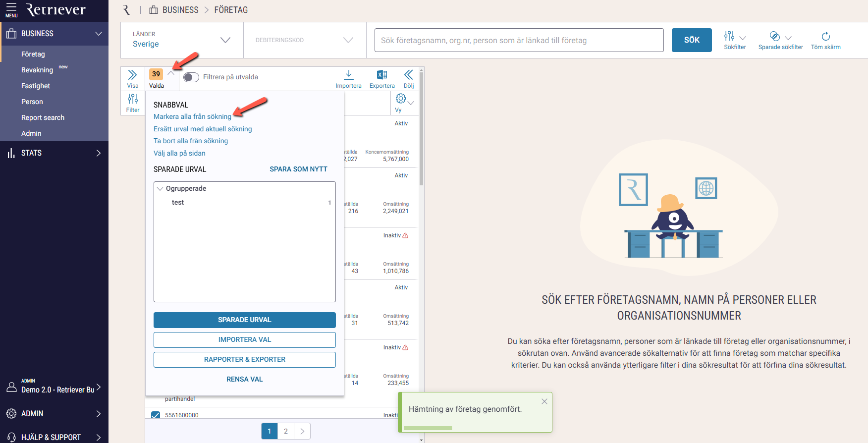Expand the Hjälp & Support section
The image size is (868, 443).
99,437
